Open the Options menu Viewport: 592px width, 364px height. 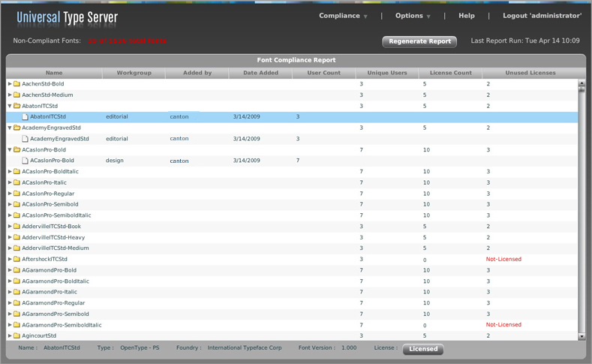click(x=413, y=16)
